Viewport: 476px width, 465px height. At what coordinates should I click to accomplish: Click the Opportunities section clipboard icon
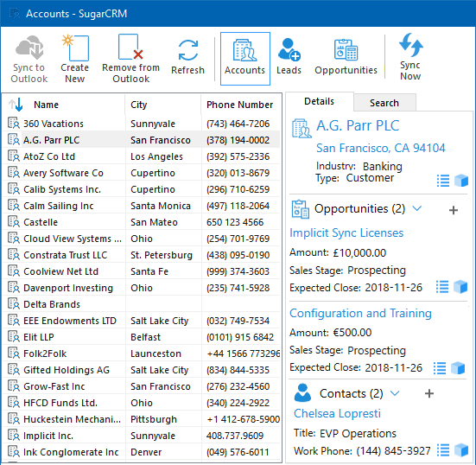click(x=301, y=209)
